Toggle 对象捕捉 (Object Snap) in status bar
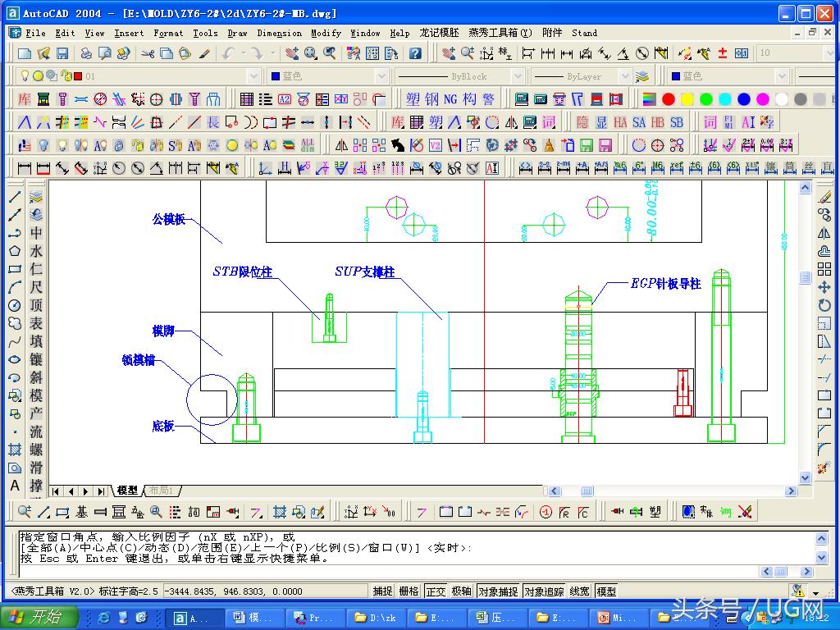Image resolution: width=840 pixels, height=630 pixels. click(497, 591)
